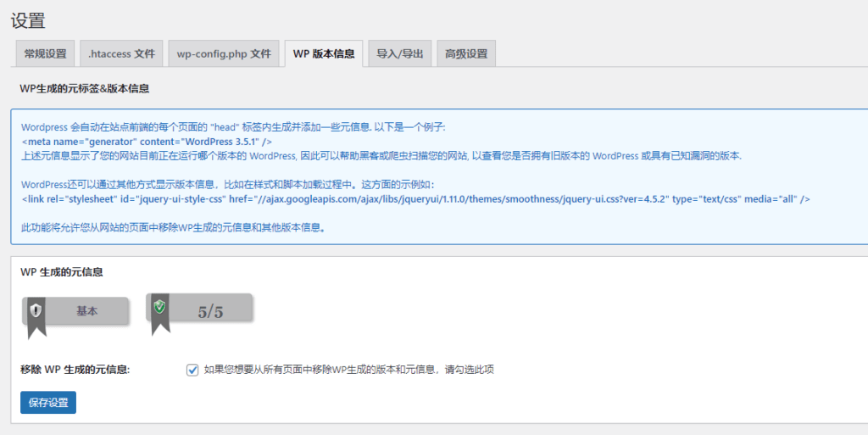The width and height of the screenshot is (868, 435).
Task: Go to the wp-config.php 文件 tab
Action: click(x=223, y=53)
